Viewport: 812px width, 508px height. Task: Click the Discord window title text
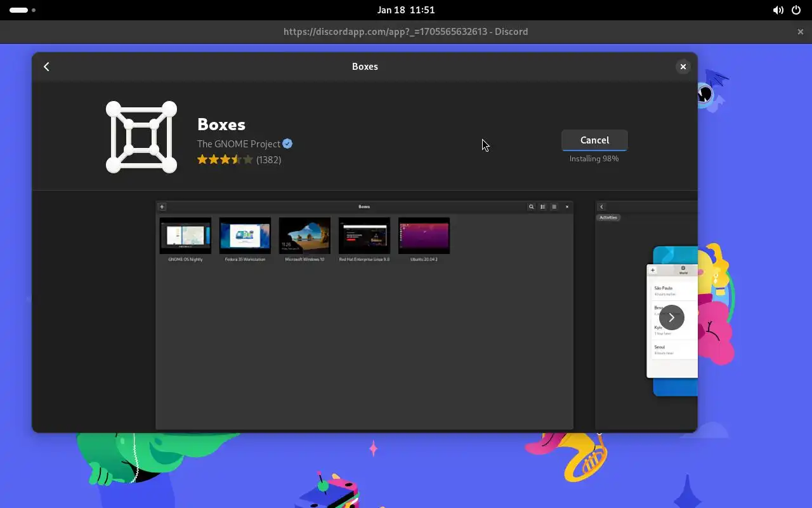[x=406, y=32]
